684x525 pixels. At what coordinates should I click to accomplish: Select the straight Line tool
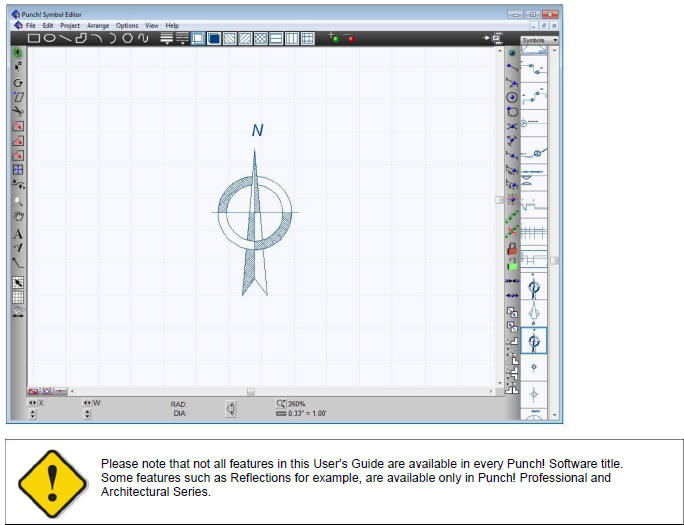(65, 38)
